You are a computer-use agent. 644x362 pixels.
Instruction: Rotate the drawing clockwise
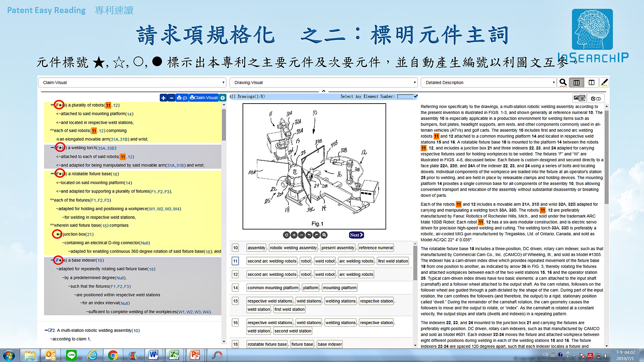pyautogui.click(x=316, y=235)
